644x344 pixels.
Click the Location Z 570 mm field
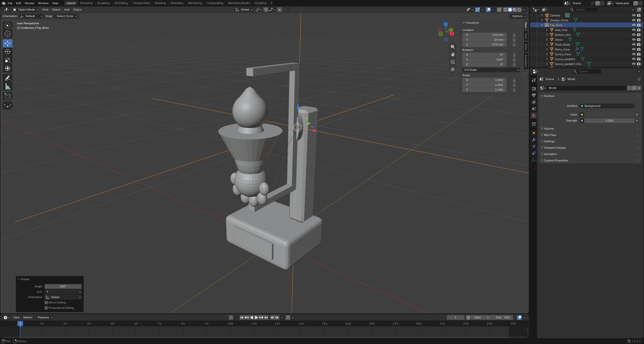(x=484, y=45)
